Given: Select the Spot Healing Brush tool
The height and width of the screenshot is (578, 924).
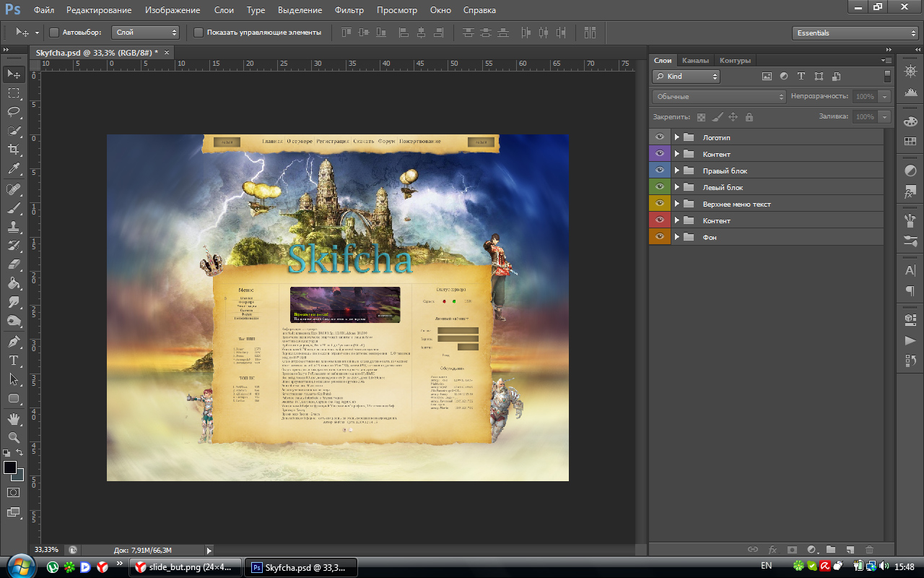Looking at the screenshot, I should (14, 189).
